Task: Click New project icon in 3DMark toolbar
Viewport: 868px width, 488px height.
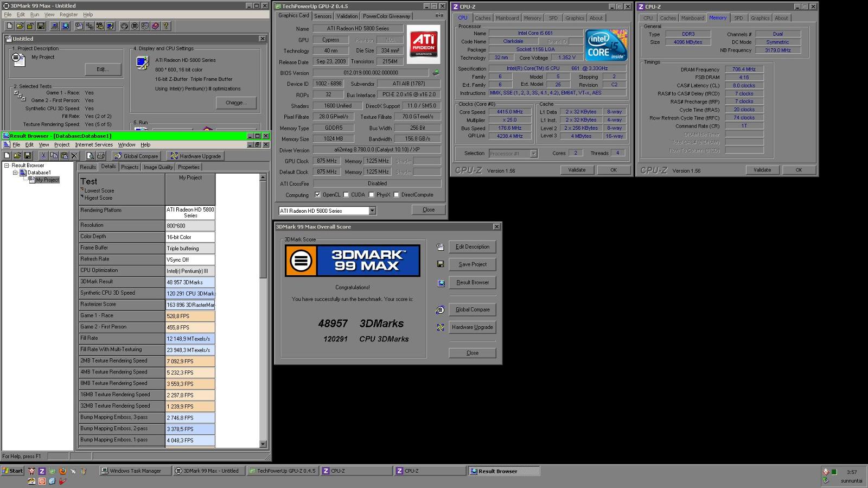Action: [9, 26]
